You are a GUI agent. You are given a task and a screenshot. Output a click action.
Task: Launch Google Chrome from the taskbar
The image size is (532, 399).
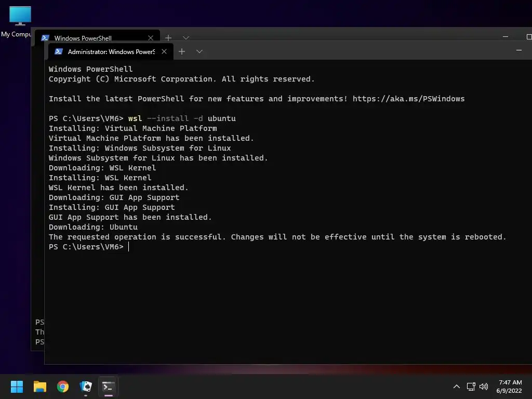(x=63, y=387)
